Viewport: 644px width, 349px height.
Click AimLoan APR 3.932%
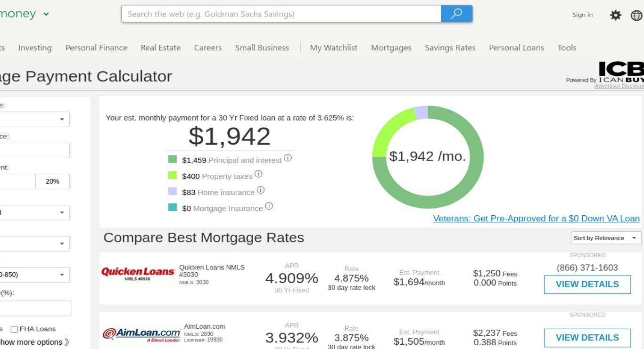click(292, 338)
